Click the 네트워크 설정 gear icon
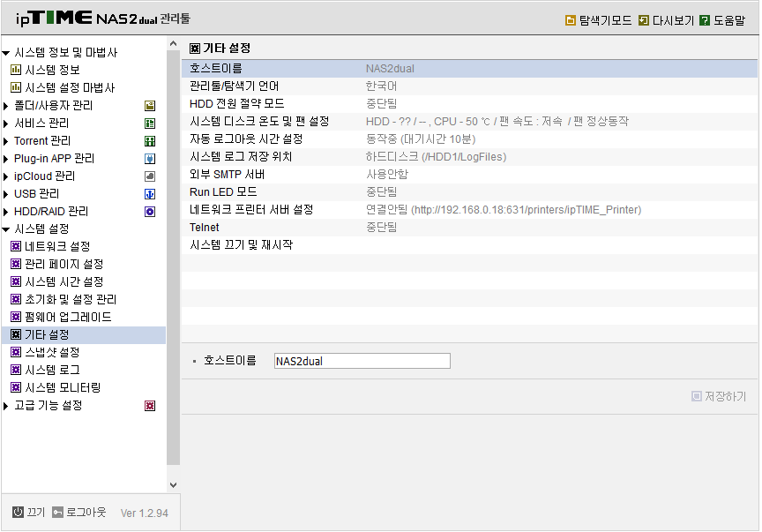Image resolution: width=762 pixels, height=532 pixels. click(x=16, y=246)
